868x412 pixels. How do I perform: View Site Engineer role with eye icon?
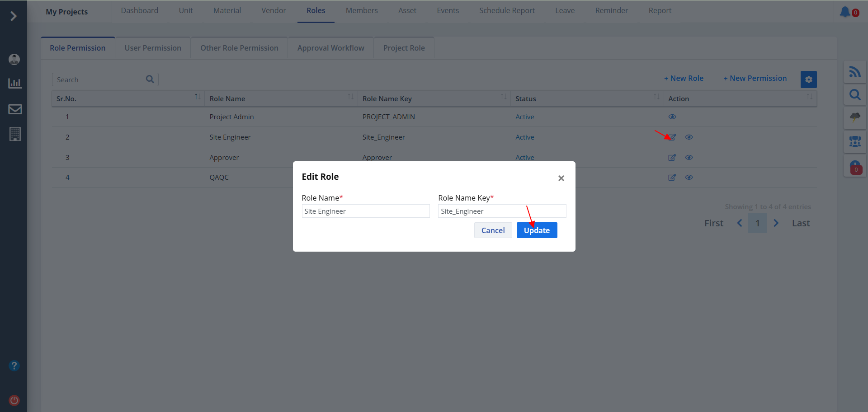coord(689,137)
